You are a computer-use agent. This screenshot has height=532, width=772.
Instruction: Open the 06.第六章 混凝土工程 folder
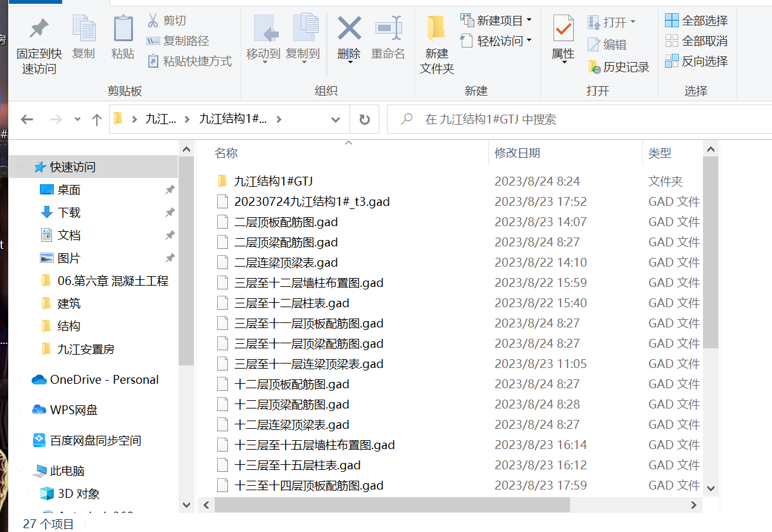click(x=113, y=281)
